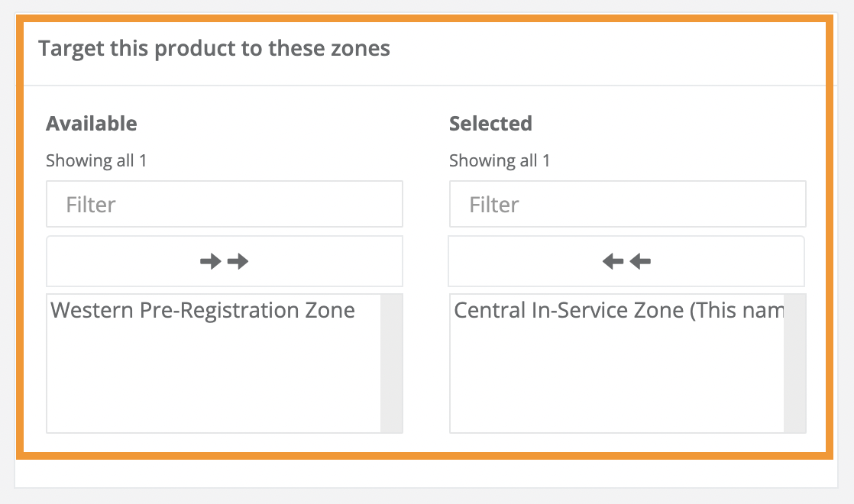Click the Filter field under Available

point(224,204)
